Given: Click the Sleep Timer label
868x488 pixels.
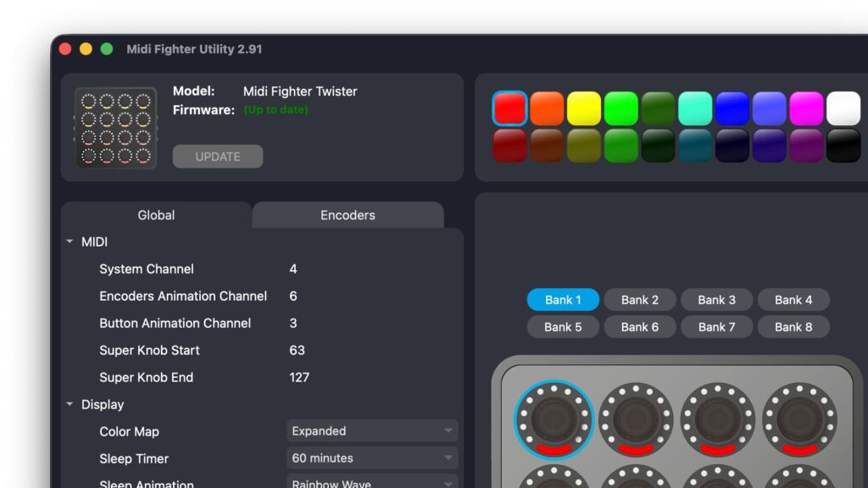Looking at the screenshot, I should coord(134,458).
